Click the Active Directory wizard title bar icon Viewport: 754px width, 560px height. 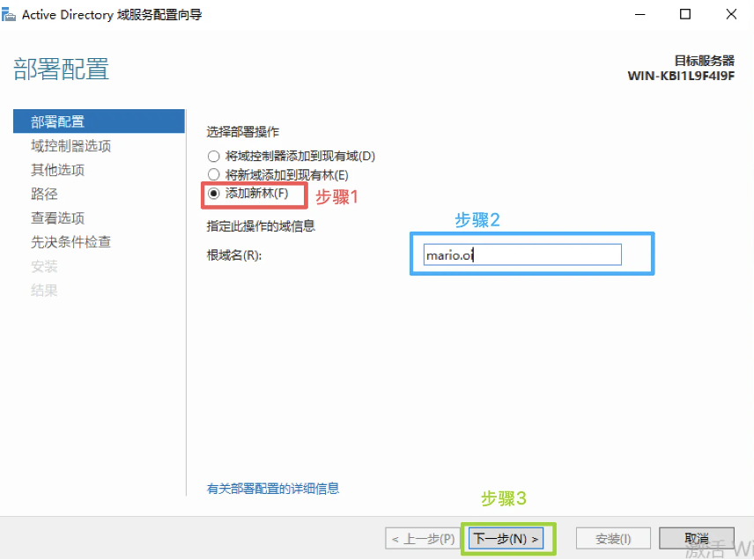pyautogui.click(x=10, y=14)
